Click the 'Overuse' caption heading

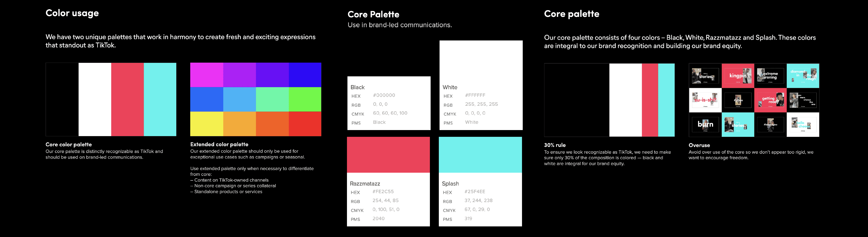(x=699, y=145)
